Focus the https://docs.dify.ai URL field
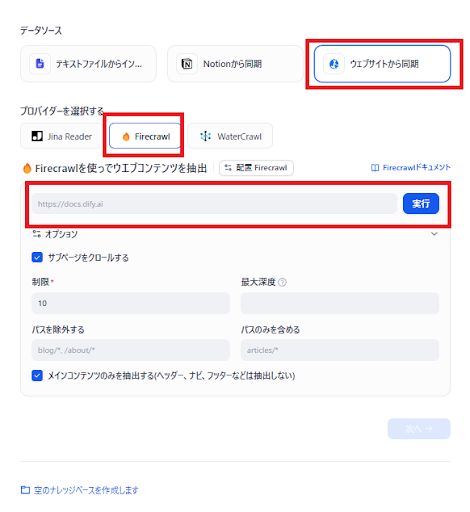The height and width of the screenshot is (512, 470). 214,204
